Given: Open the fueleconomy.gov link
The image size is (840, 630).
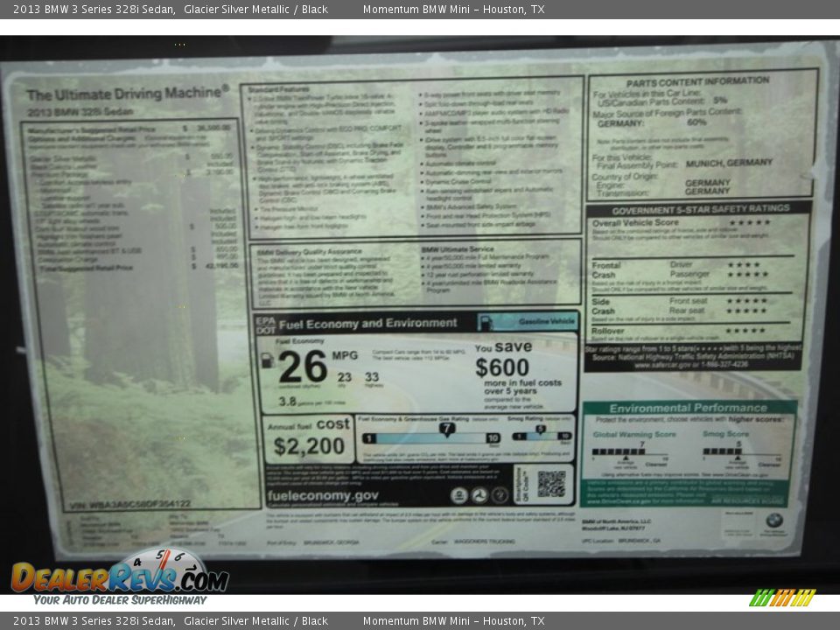Looking at the screenshot, I should [x=323, y=493].
